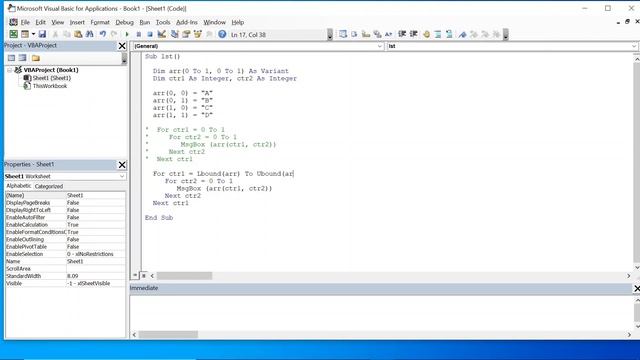Image resolution: width=640 pixels, height=360 pixels.
Task: Close the Properties - Sheet1 pane
Action: tap(122, 164)
